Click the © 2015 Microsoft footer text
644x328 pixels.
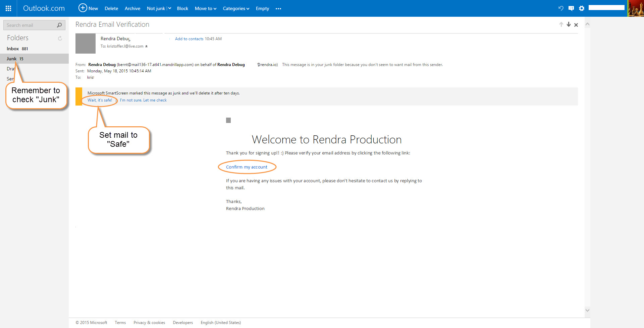click(91, 323)
